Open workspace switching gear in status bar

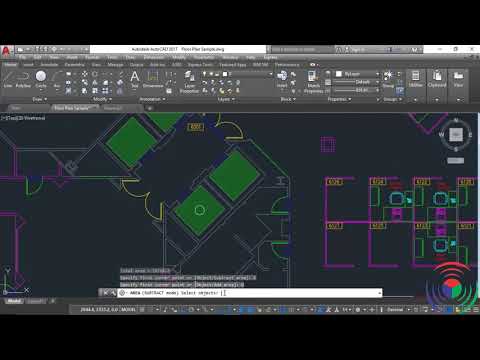[358, 310]
